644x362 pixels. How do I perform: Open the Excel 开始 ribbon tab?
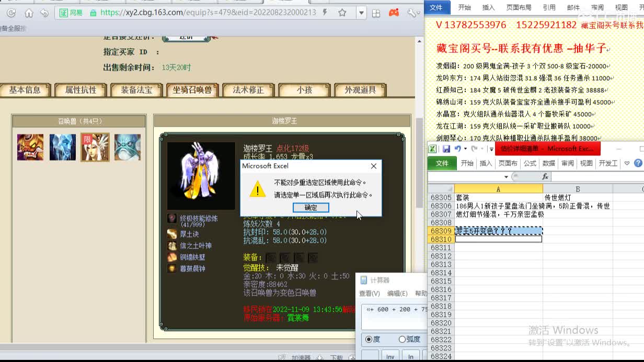(x=467, y=163)
